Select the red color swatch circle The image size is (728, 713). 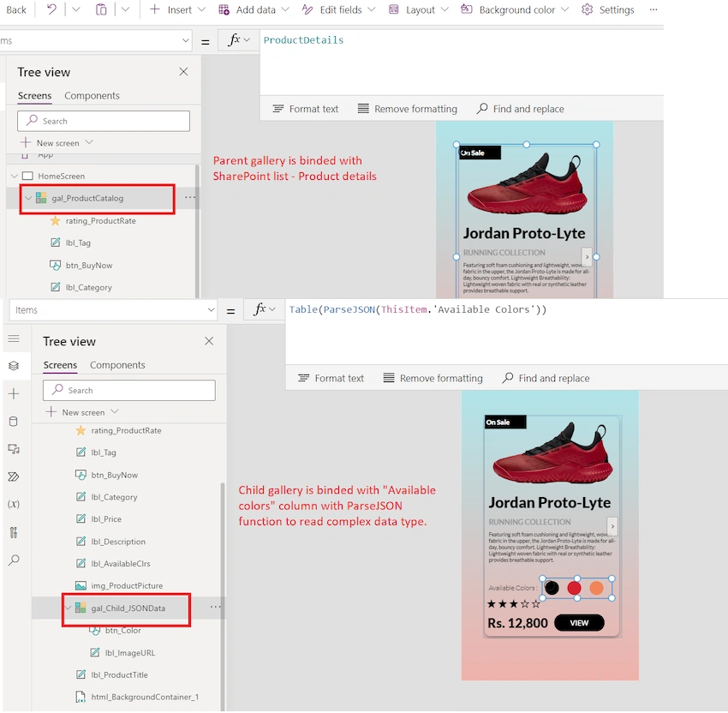(574, 588)
